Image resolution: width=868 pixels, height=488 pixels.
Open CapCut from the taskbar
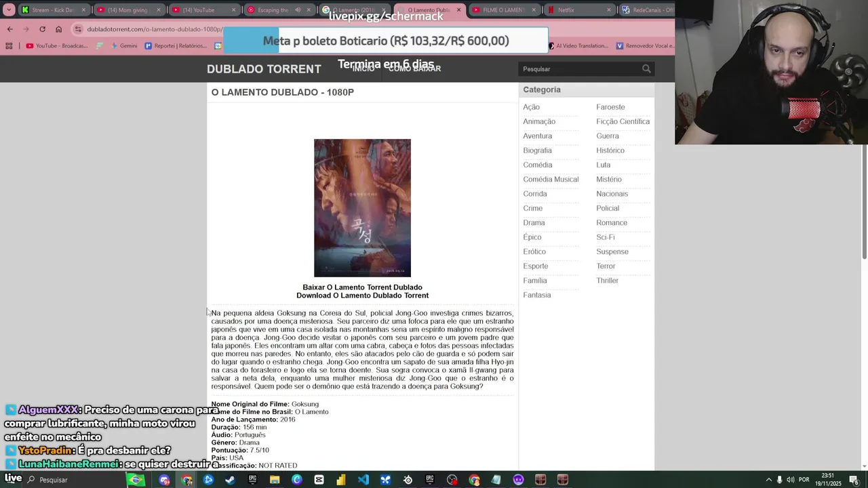[319, 480]
